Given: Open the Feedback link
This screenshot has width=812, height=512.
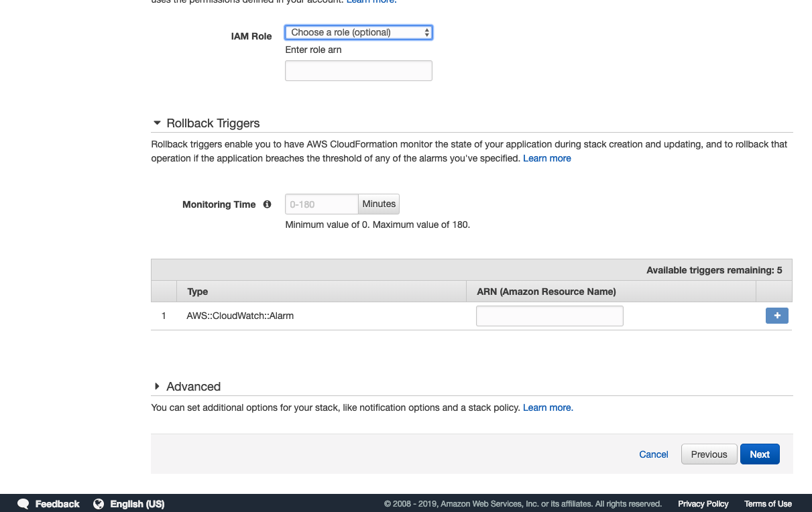Looking at the screenshot, I should tap(57, 504).
